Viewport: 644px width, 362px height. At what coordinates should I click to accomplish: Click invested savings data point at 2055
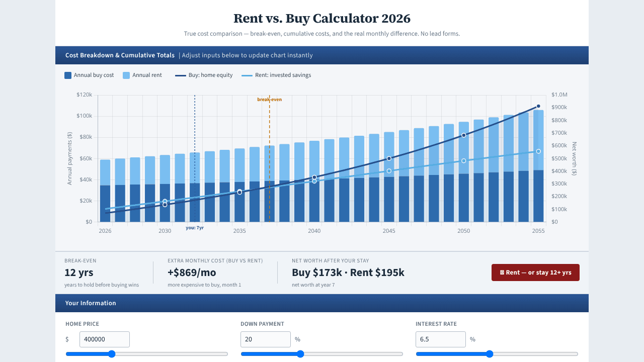click(x=538, y=151)
